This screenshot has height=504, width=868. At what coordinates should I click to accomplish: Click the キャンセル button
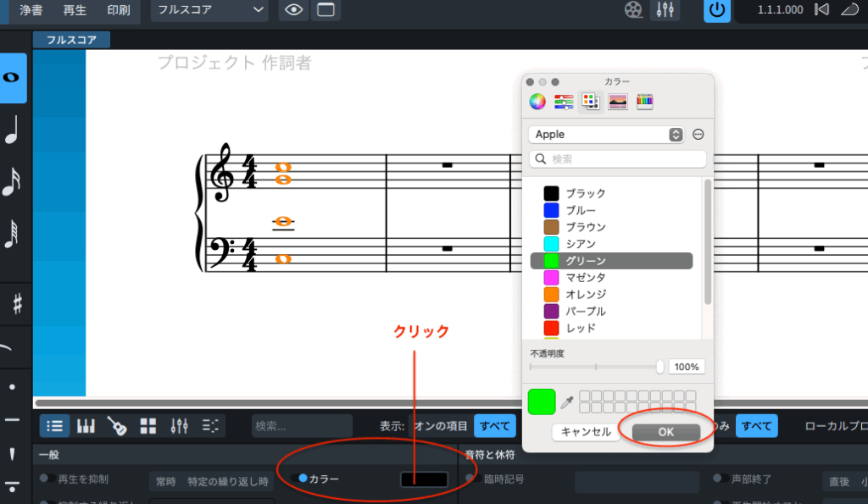[x=586, y=432]
